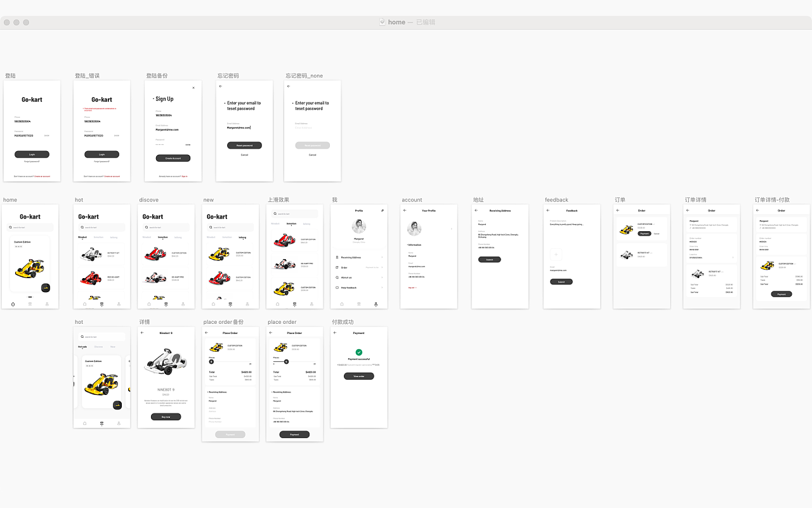Click Log out link on account artboard
The image size is (812, 508).
(412, 288)
